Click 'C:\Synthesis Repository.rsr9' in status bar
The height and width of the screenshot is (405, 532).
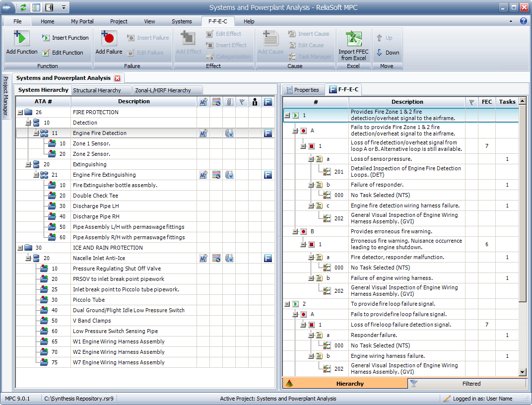coord(79,399)
